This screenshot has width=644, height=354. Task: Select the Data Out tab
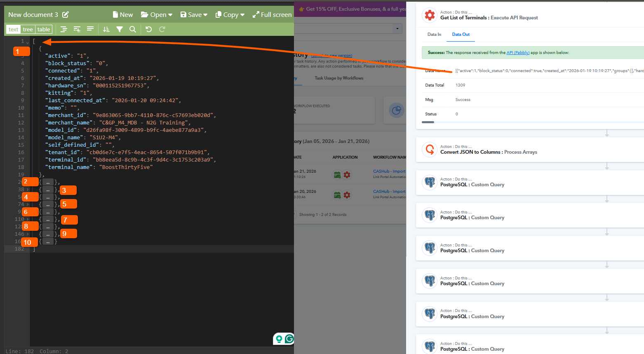[x=461, y=35]
